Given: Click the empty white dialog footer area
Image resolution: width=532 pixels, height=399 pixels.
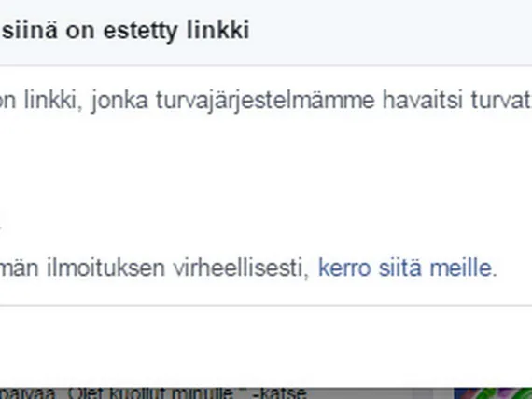Looking at the screenshot, I should tap(266, 346).
